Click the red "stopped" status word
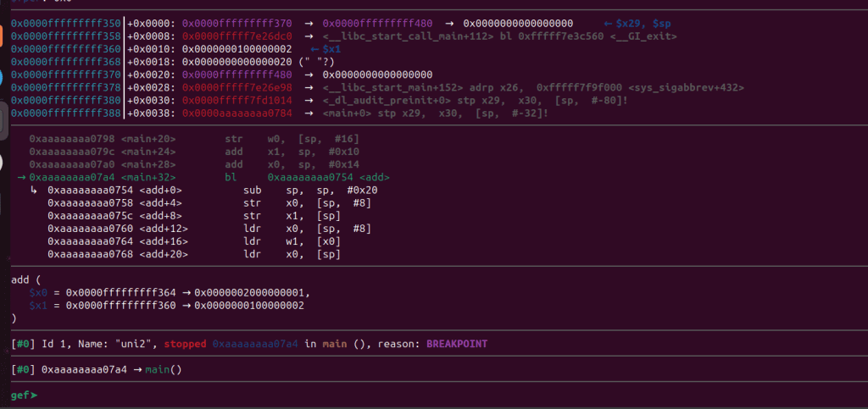Viewport: 868px width, 409px height. (186, 344)
